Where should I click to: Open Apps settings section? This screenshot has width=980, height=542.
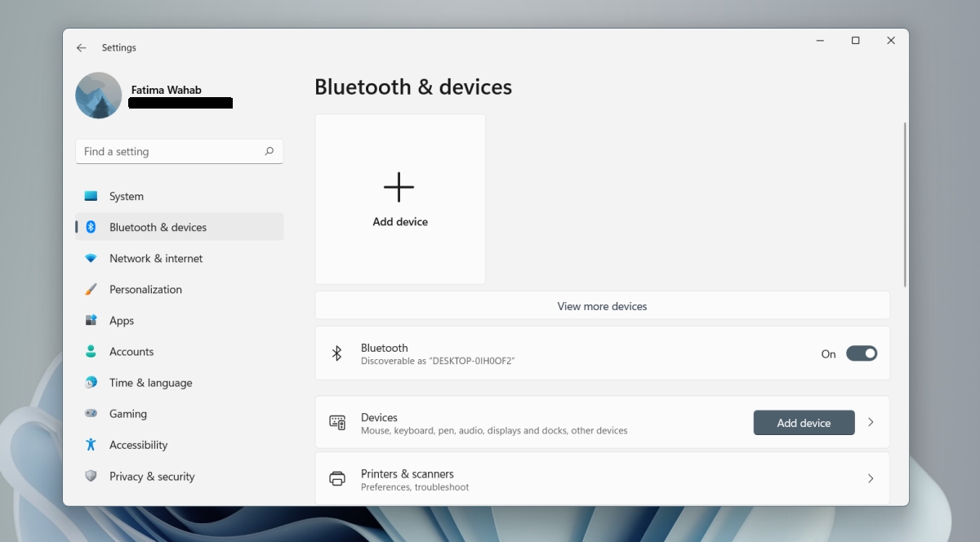(x=180, y=321)
